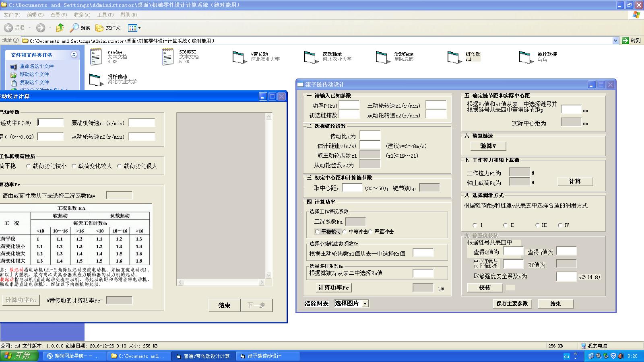Launch the V带传动 program icon
The height and width of the screenshot is (362, 644).
pyautogui.click(x=239, y=57)
